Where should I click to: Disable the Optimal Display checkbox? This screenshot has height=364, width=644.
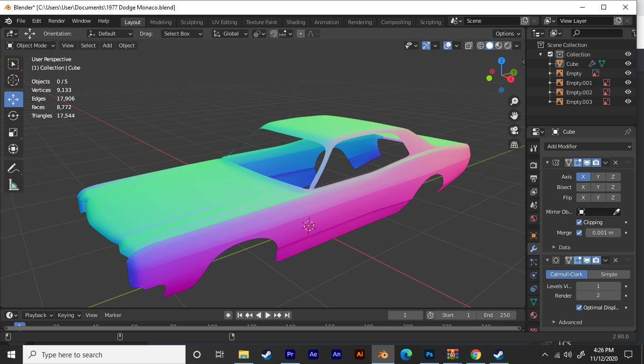tap(579, 308)
